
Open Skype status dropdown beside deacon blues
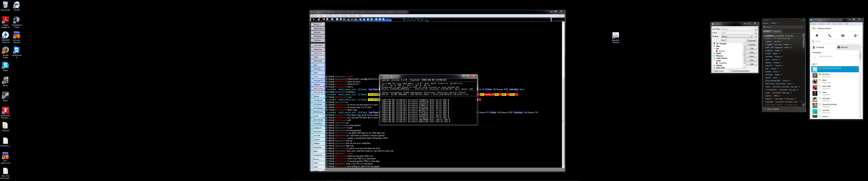[x=814, y=28]
